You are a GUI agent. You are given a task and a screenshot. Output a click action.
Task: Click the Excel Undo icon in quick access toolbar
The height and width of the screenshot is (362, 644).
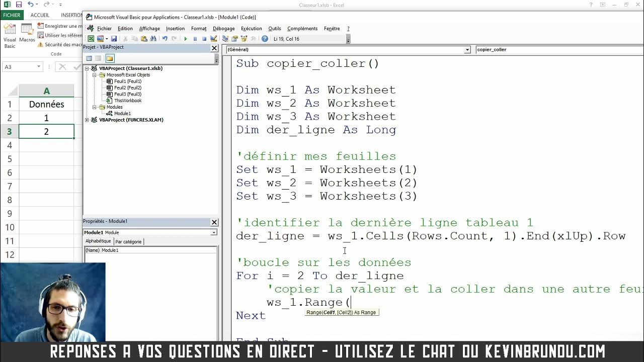[x=31, y=5]
